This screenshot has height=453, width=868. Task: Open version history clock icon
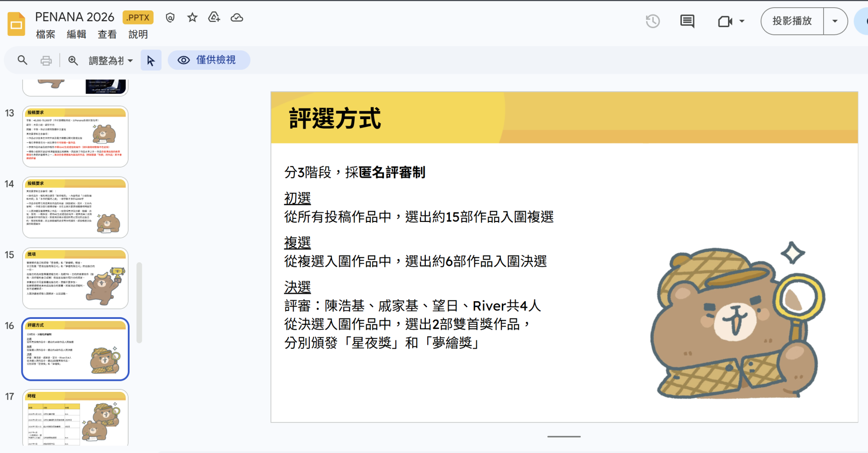[653, 21]
